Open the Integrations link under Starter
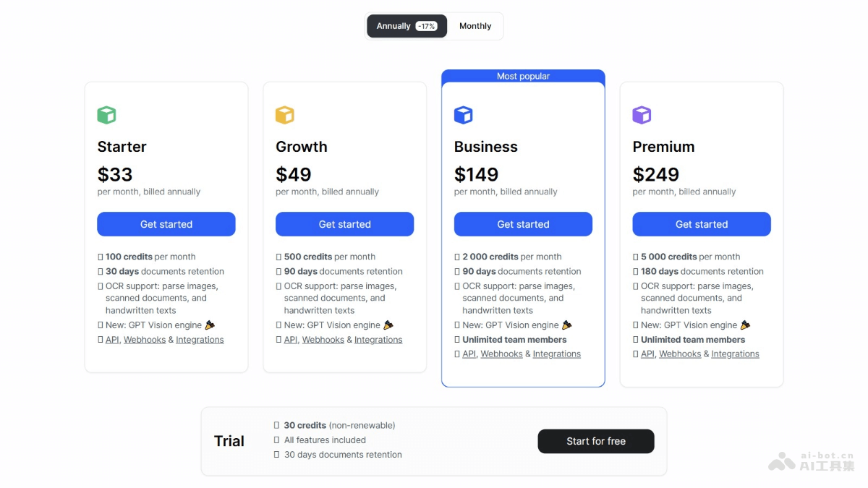Image resolution: width=868 pixels, height=488 pixels. coord(200,339)
